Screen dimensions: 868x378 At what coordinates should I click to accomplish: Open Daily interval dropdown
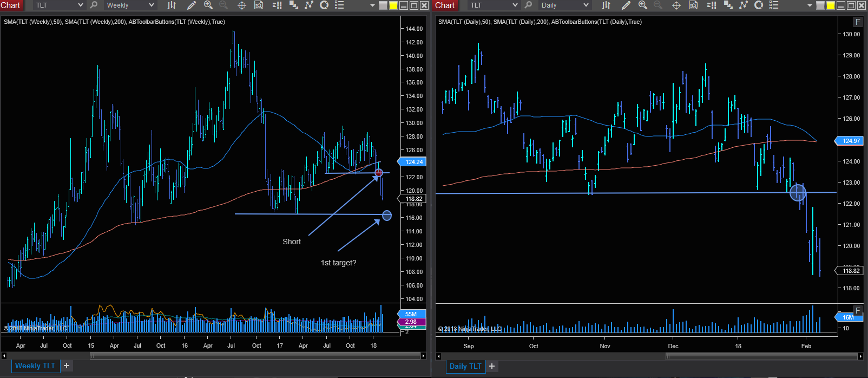[x=564, y=5]
